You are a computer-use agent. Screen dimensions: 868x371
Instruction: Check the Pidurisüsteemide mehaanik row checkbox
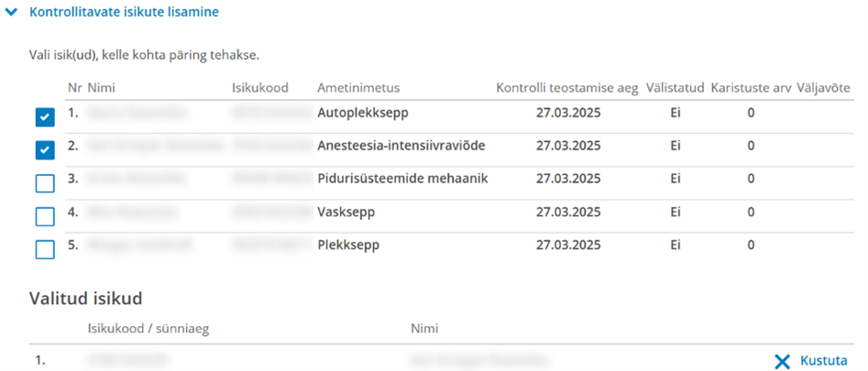pyautogui.click(x=45, y=183)
